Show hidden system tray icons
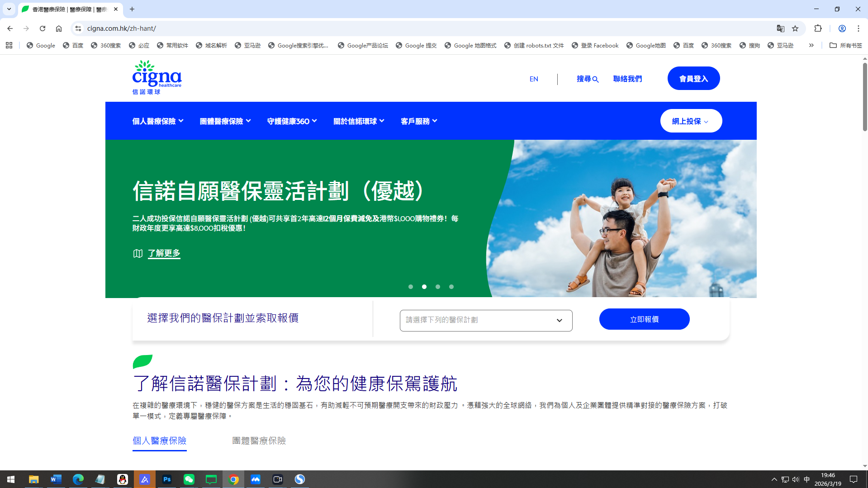The width and height of the screenshot is (868, 488). point(774,479)
